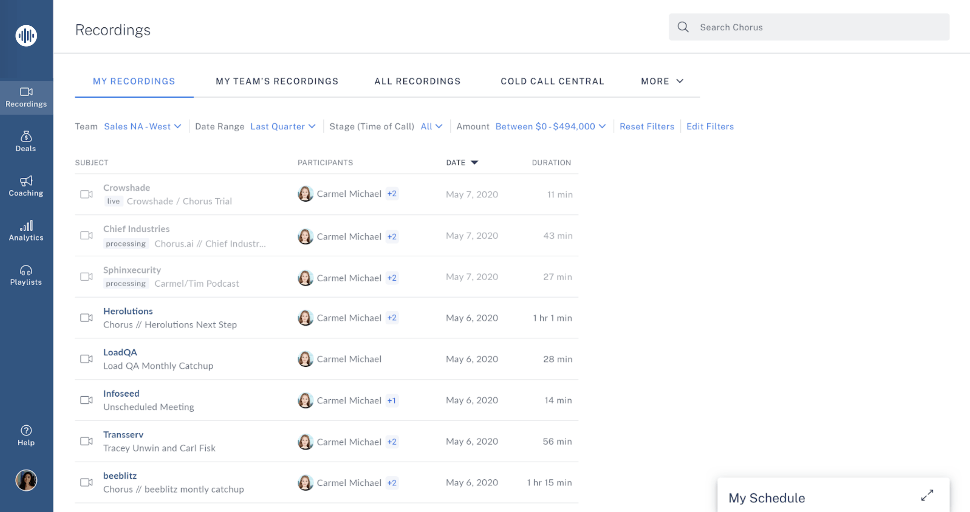
Task: Open Help in the sidebar
Action: coord(26,435)
